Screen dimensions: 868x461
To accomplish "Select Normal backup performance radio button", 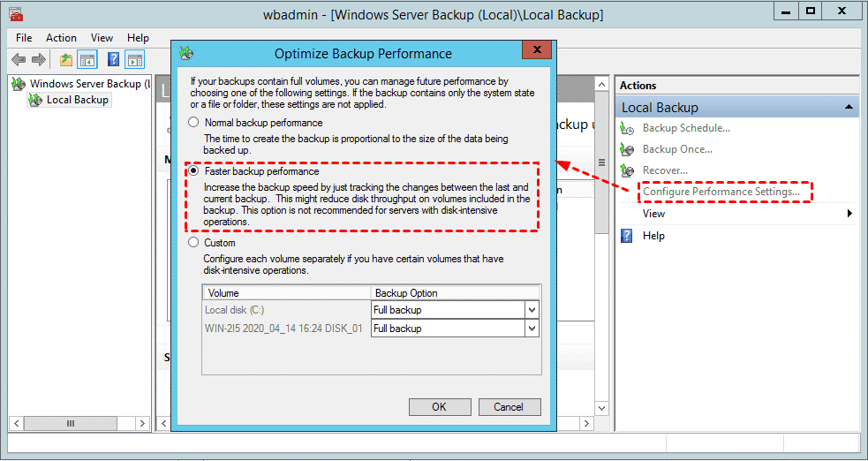I will [193, 122].
